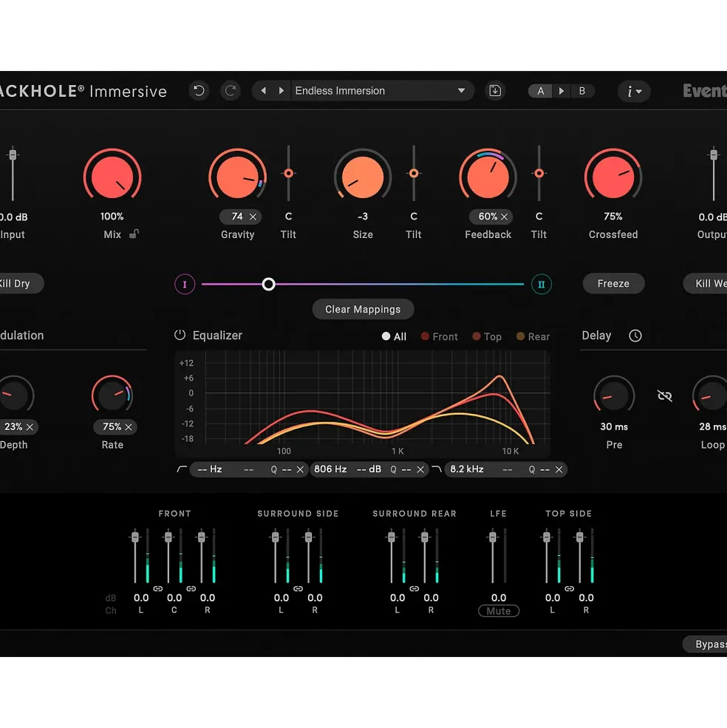Click the Crossfeed knob
The height and width of the screenshot is (728, 727).
[612, 177]
